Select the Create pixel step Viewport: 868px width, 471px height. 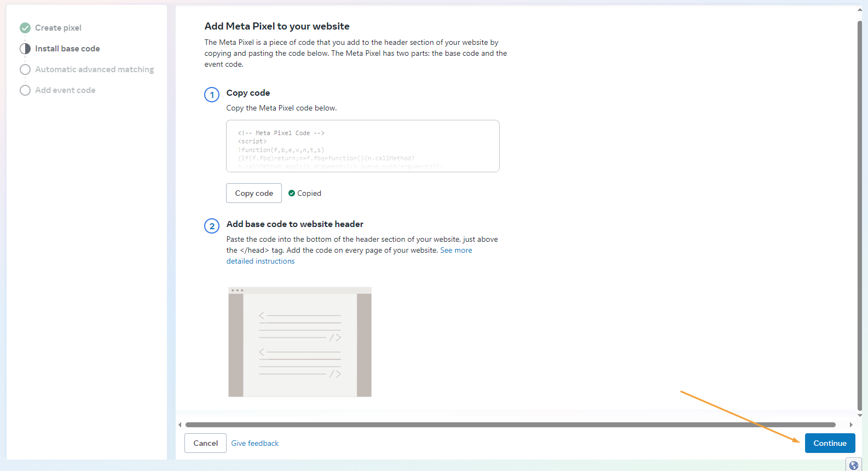[x=58, y=28]
